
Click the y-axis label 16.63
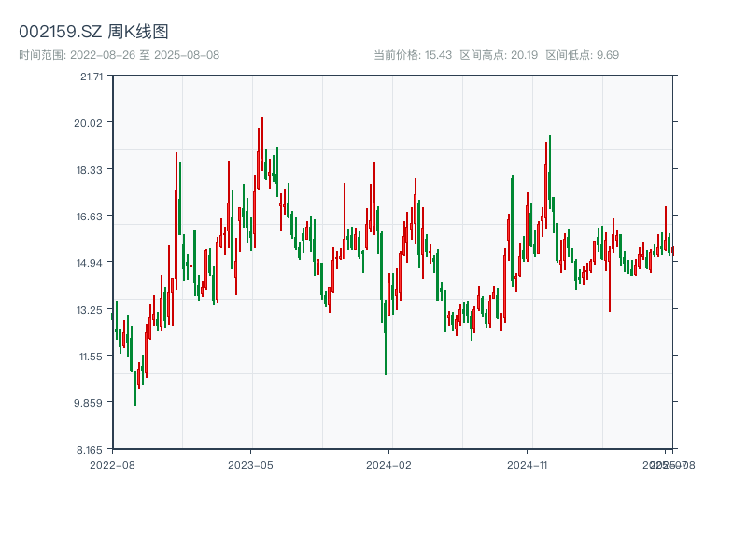click(x=89, y=217)
